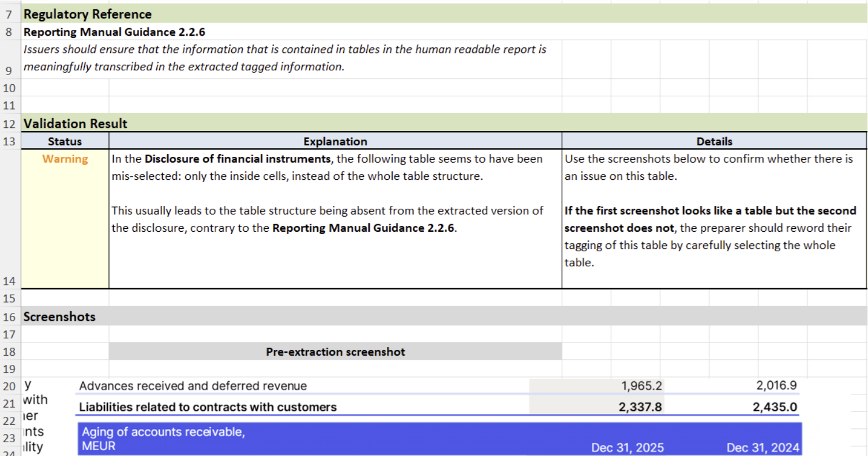Select the Reporting Manual Guidance 2.2.6 cell

coord(87,32)
